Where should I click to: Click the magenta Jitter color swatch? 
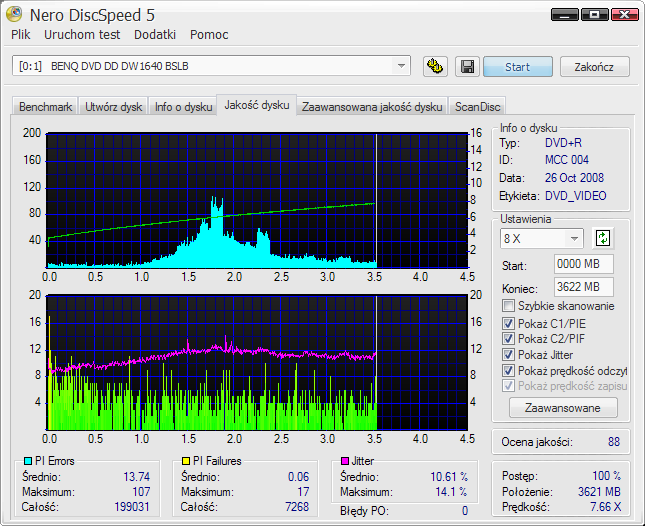coord(345,461)
